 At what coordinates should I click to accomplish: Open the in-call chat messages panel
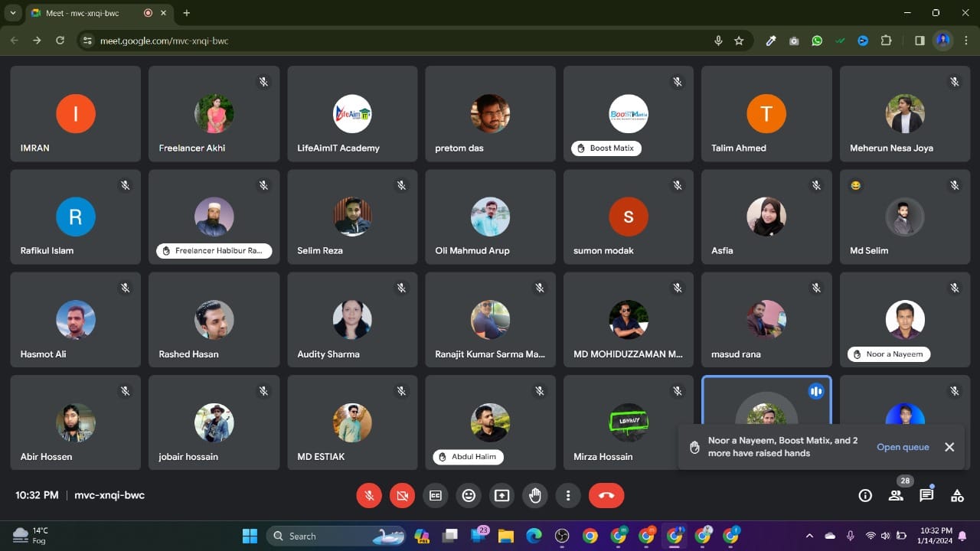[926, 496]
